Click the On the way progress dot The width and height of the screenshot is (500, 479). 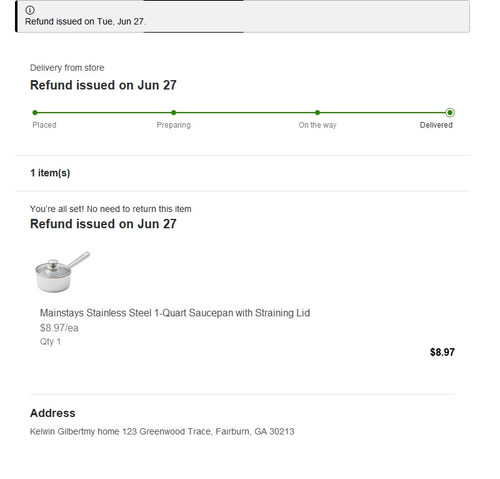coord(317,113)
